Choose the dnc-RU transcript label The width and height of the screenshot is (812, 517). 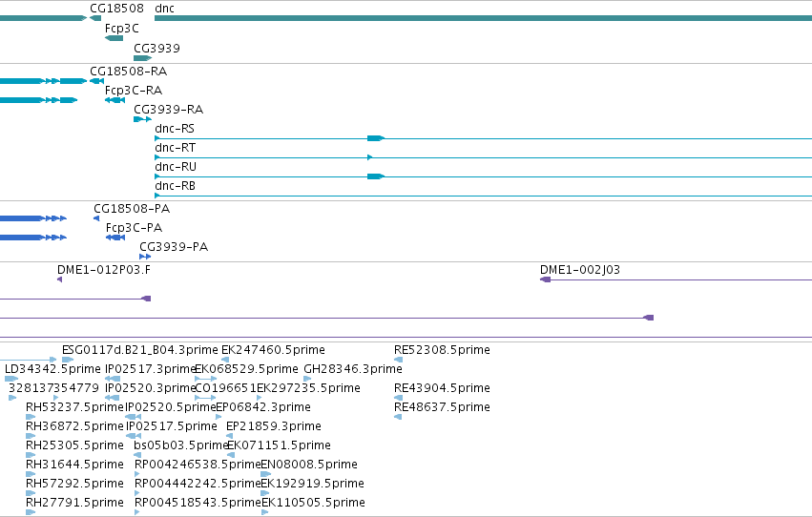176,167
